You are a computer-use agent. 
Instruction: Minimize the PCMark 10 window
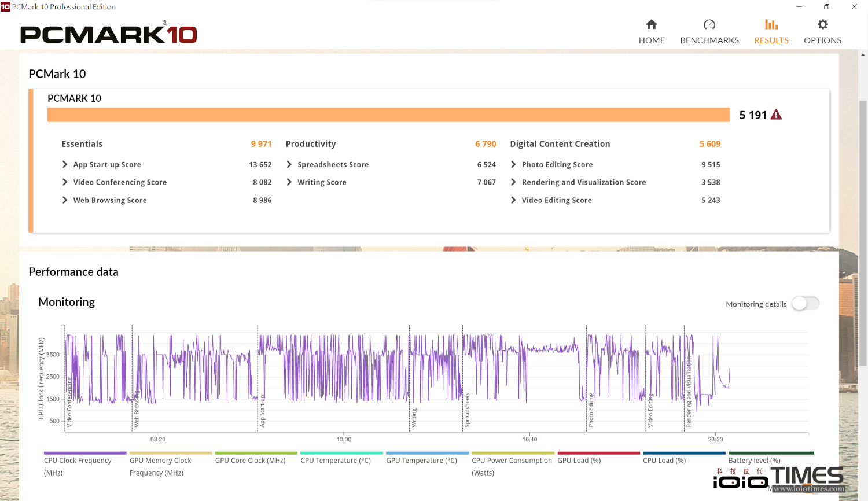[x=799, y=7]
